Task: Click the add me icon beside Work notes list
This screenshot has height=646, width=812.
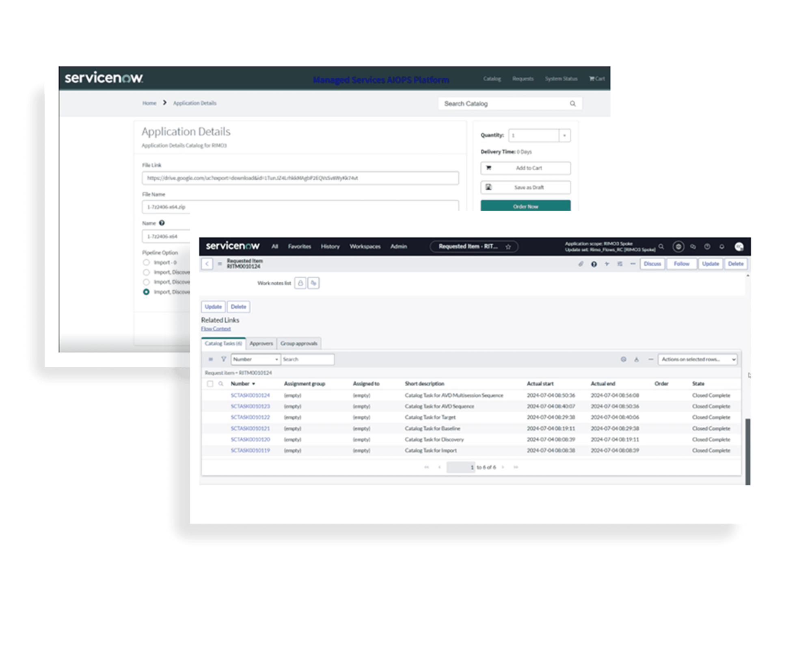Action: (313, 283)
